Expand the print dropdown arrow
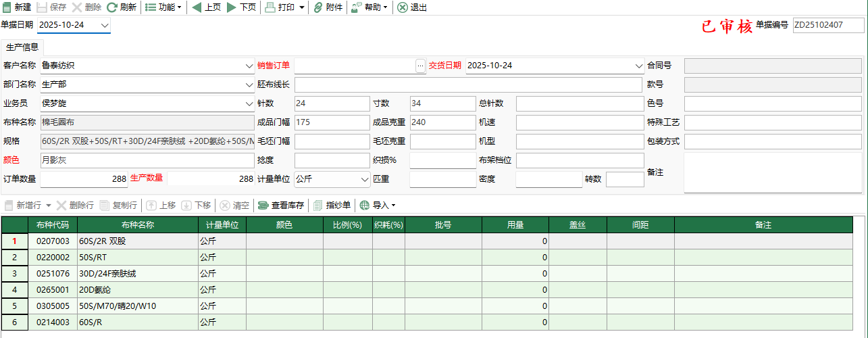868x338 pixels. (x=301, y=7)
